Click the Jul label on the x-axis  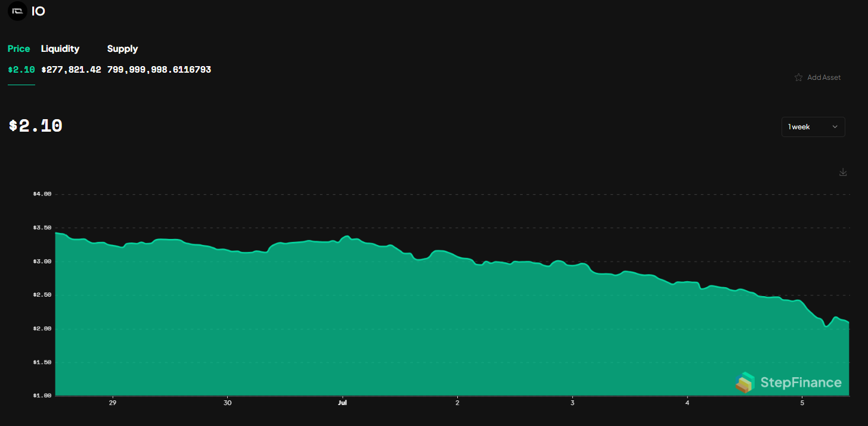(x=342, y=402)
